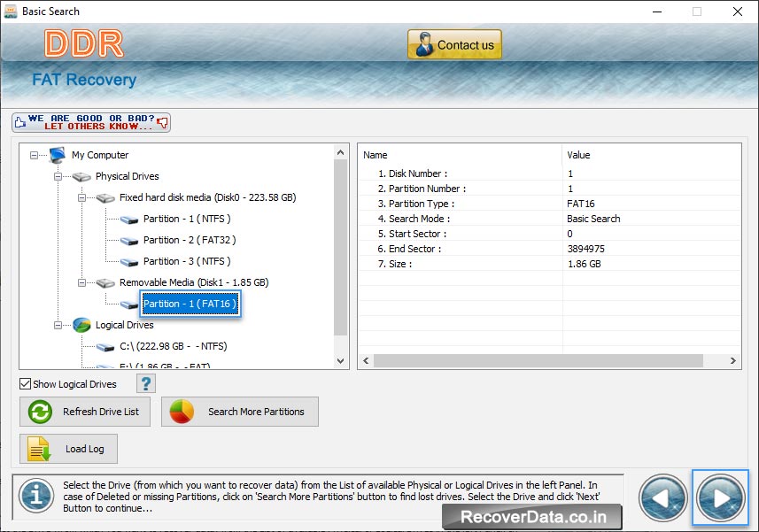
Task: Click the tree scrollbar up arrow
Action: [x=341, y=152]
